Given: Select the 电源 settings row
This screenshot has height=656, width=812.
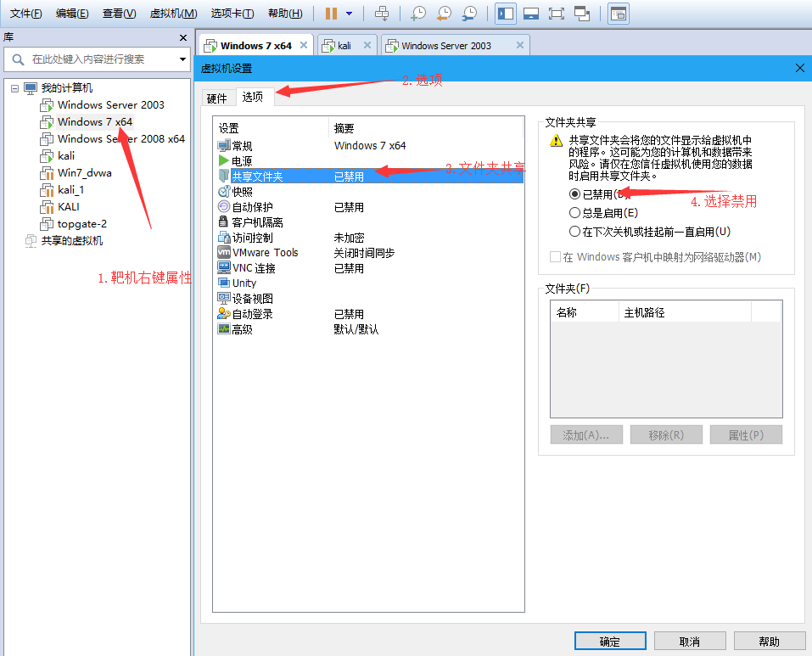Looking at the screenshot, I should [370, 161].
